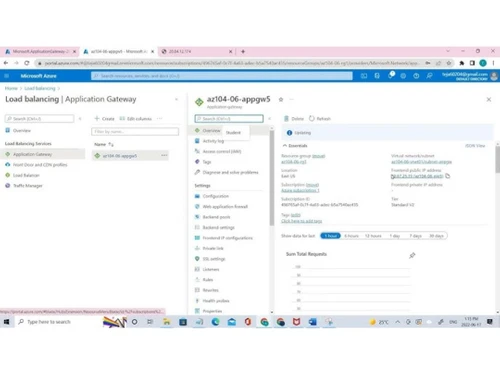Collapse the gateway resource menu
This screenshot has height=375, width=500.
point(269,119)
